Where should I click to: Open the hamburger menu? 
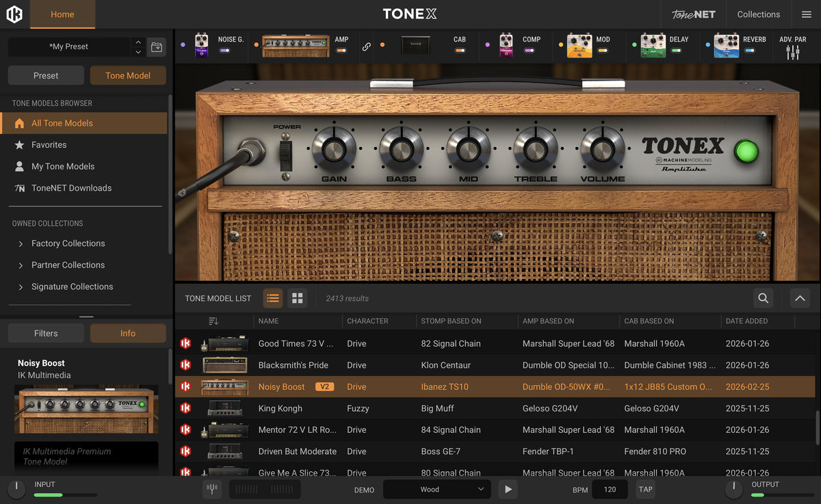point(806,14)
